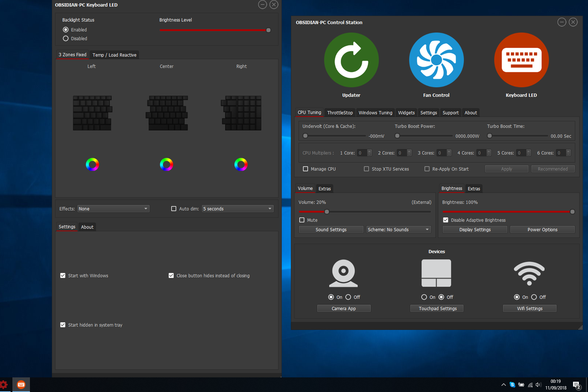Expand the Effects dropdown
This screenshot has height=392, width=588.
coord(114,209)
